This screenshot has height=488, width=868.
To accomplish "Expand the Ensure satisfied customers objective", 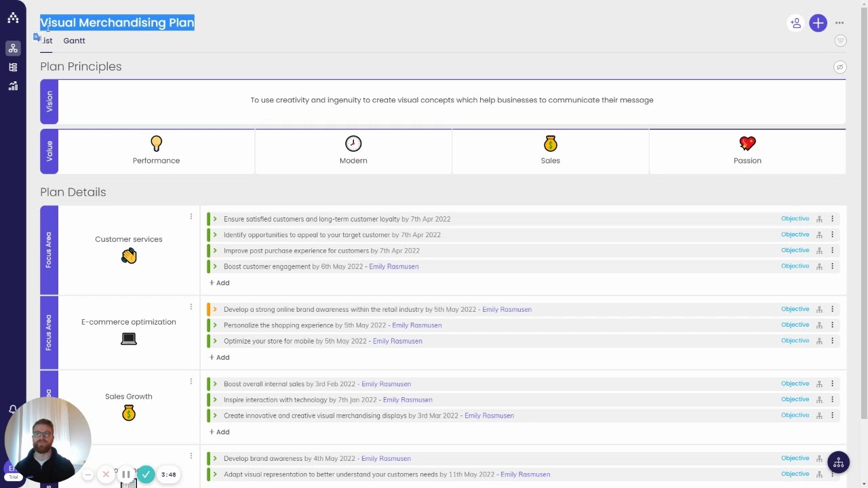I will [x=215, y=219].
